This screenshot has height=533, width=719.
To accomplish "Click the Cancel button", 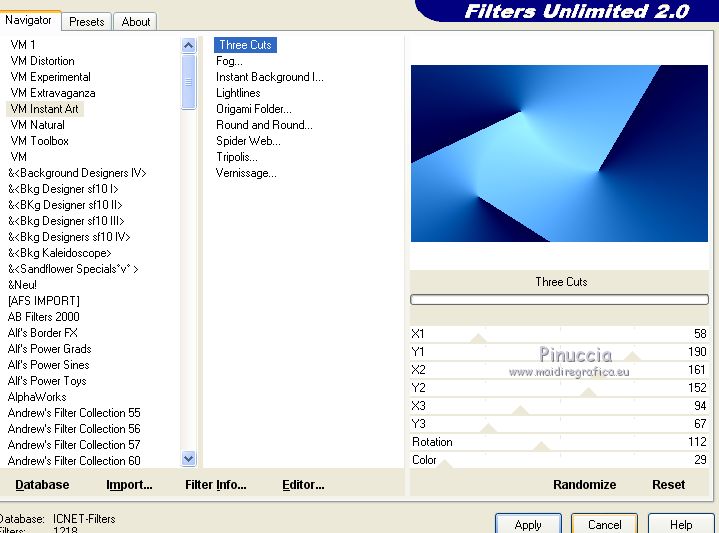I will (x=604, y=524).
